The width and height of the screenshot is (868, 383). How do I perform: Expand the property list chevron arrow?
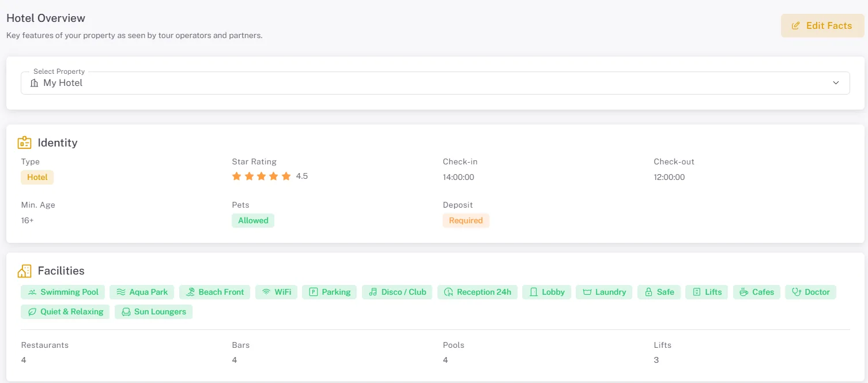[x=836, y=83]
